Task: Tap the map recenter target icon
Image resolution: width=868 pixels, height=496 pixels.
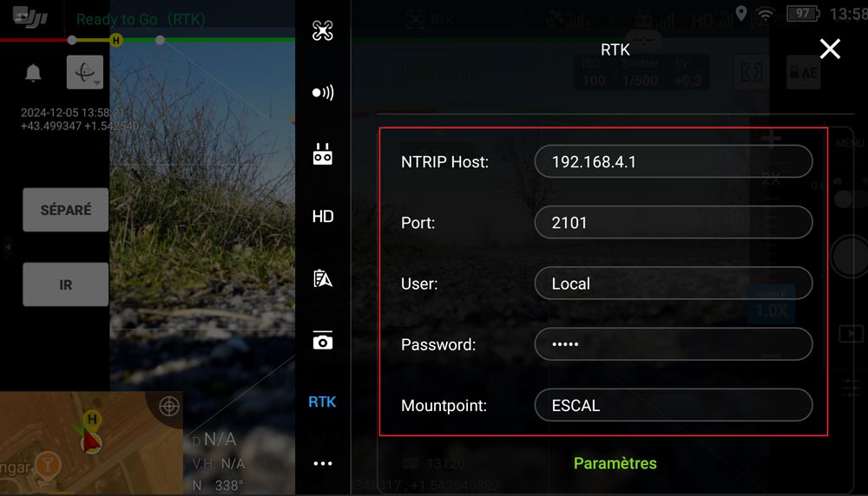Action: click(x=169, y=406)
